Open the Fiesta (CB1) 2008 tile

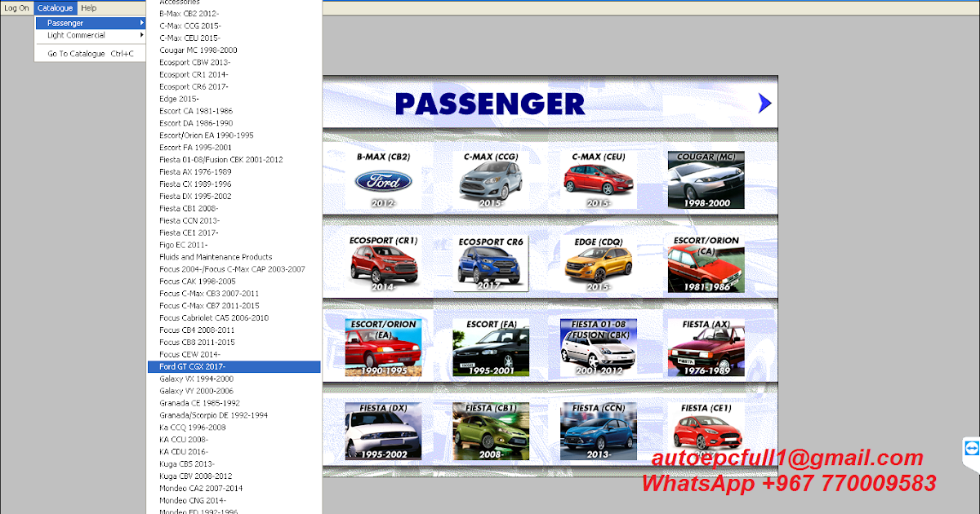(491, 431)
